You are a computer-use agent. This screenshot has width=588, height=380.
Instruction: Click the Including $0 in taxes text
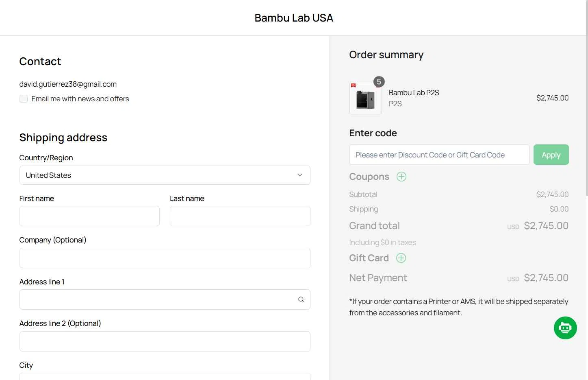pos(382,242)
